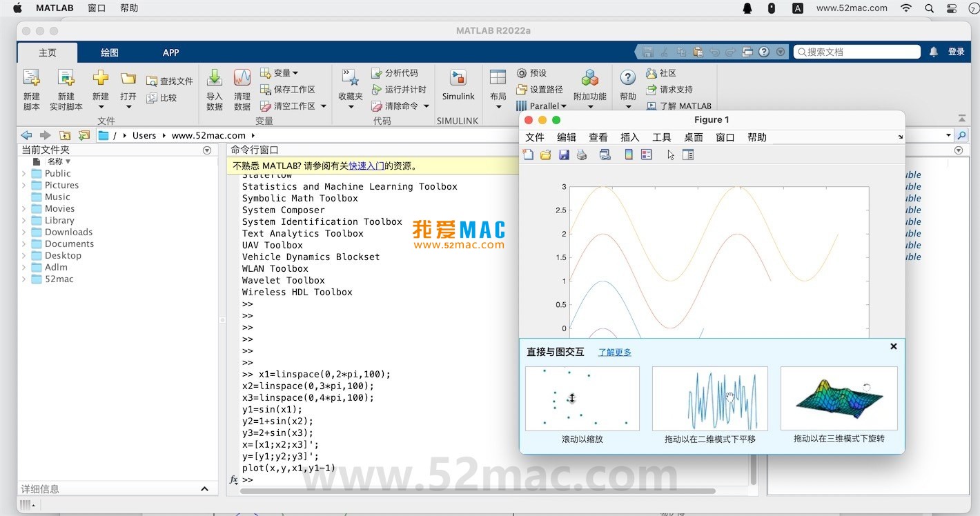Open the 新建 new item dropdown
Image resolution: width=980 pixels, height=516 pixels.
coord(101,106)
